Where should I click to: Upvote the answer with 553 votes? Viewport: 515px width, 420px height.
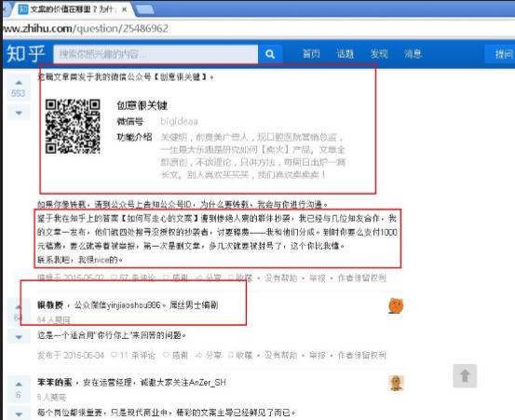click(19, 83)
